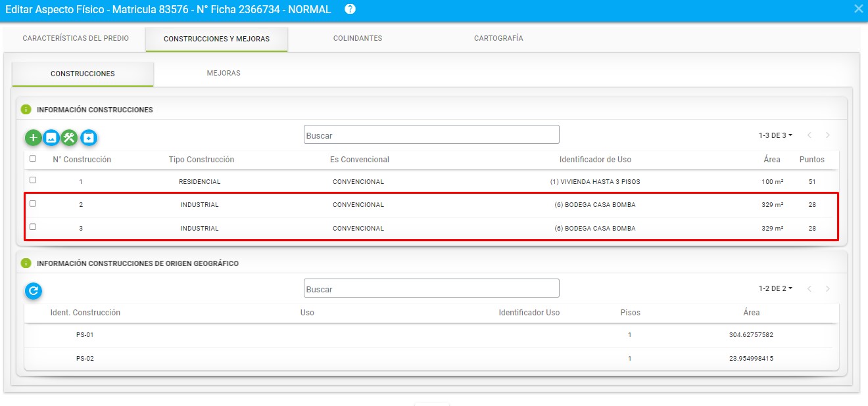Expand the 1-3 DE 3 pagination dropdown
The width and height of the screenshot is (868, 406).
pos(775,135)
